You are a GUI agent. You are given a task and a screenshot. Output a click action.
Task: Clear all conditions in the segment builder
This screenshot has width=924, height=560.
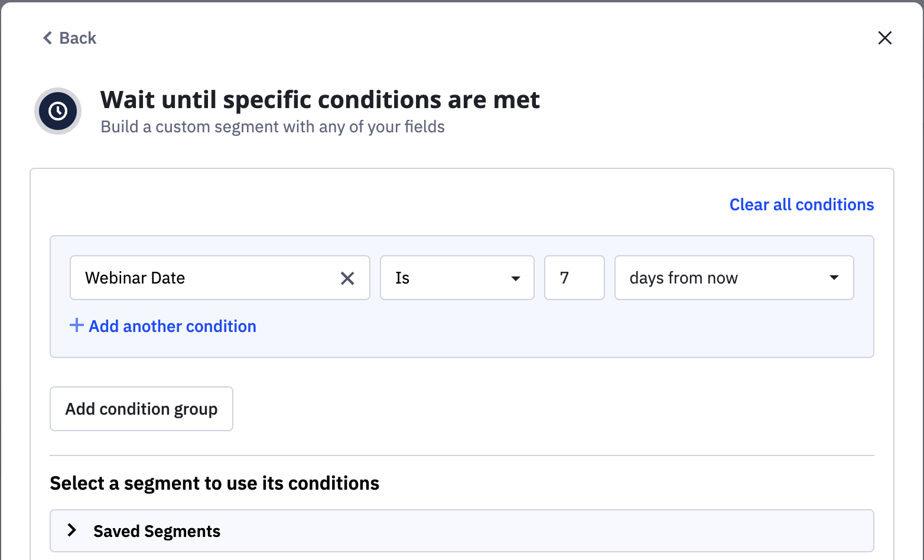point(801,205)
